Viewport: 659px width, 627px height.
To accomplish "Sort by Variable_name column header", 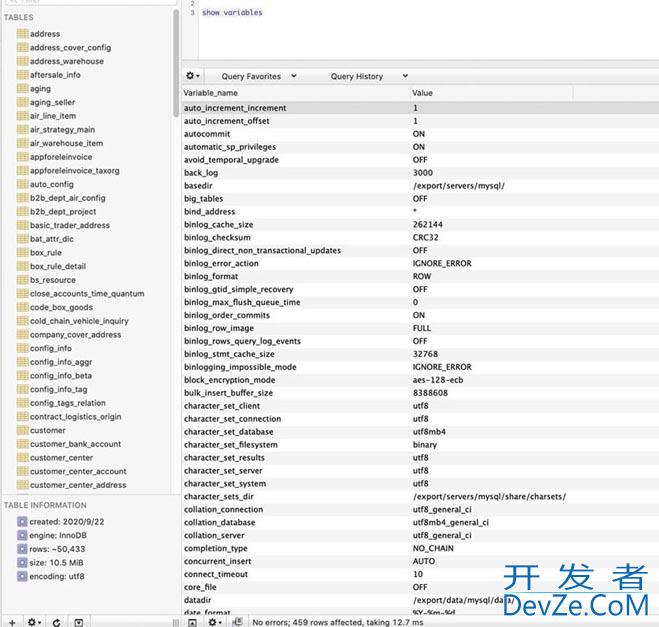I will (x=296, y=93).
